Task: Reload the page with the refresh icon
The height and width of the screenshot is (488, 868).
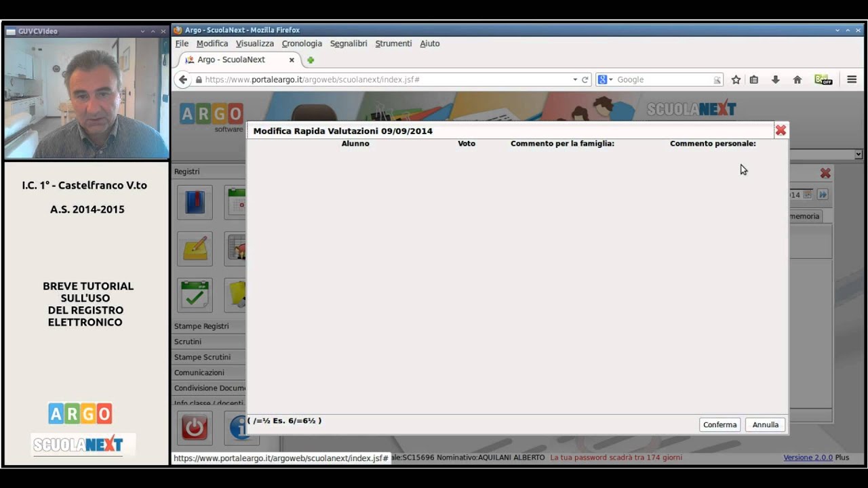Action: click(585, 79)
